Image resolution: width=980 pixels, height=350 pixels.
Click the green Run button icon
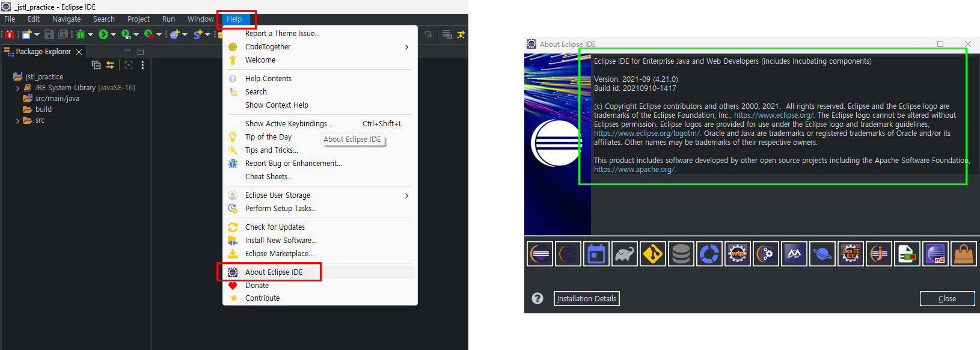pyautogui.click(x=103, y=34)
